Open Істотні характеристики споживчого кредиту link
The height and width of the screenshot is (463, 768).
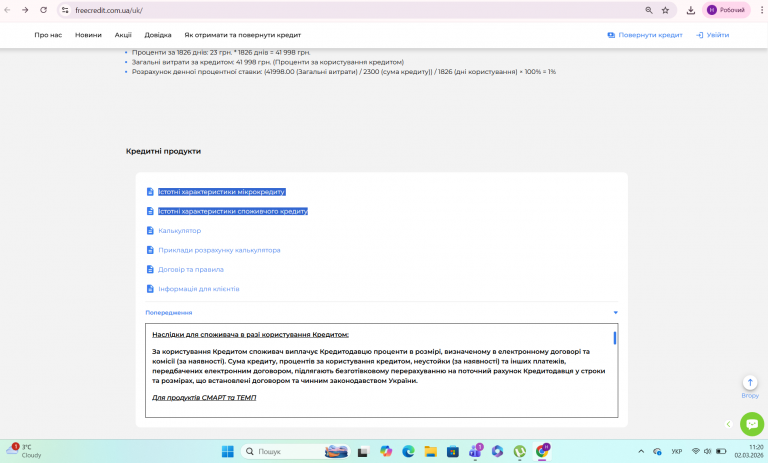pyautogui.click(x=233, y=211)
